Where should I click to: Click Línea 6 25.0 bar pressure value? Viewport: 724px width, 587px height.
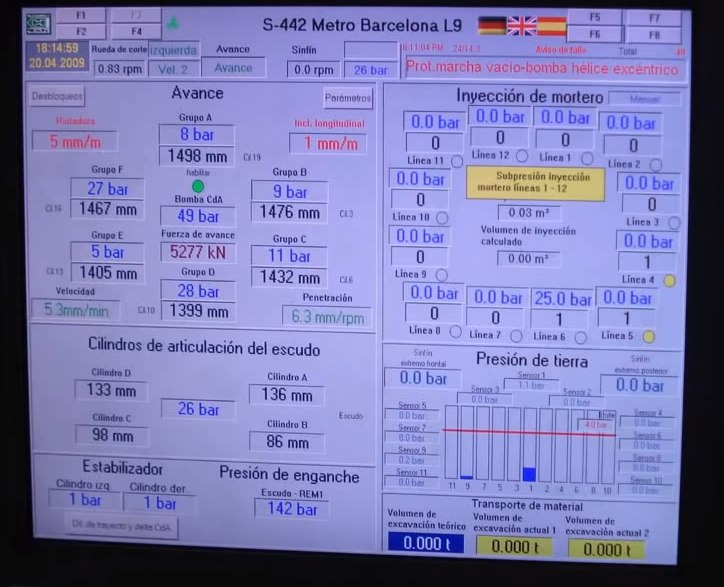(x=562, y=299)
